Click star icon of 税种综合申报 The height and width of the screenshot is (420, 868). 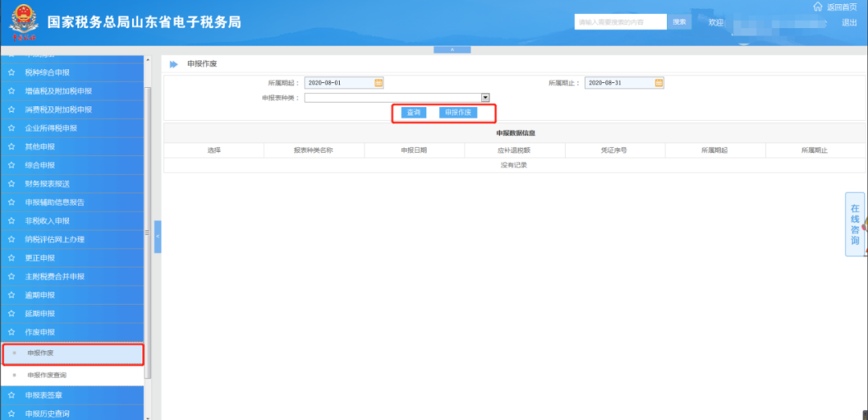tap(11, 72)
